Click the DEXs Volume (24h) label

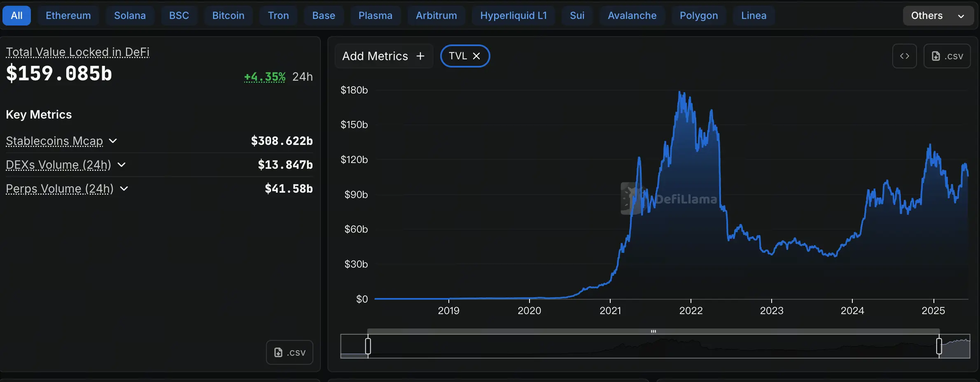click(x=58, y=165)
